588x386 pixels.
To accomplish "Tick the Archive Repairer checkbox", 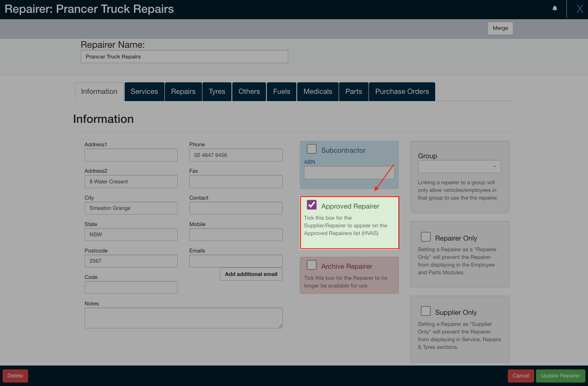I will pyautogui.click(x=311, y=264).
